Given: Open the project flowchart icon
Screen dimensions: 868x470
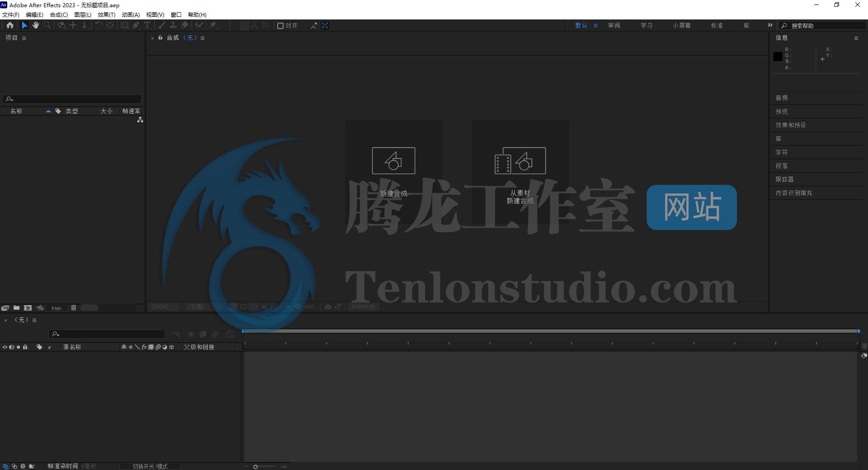Looking at the screenshot, I should [x=140, y=120].
